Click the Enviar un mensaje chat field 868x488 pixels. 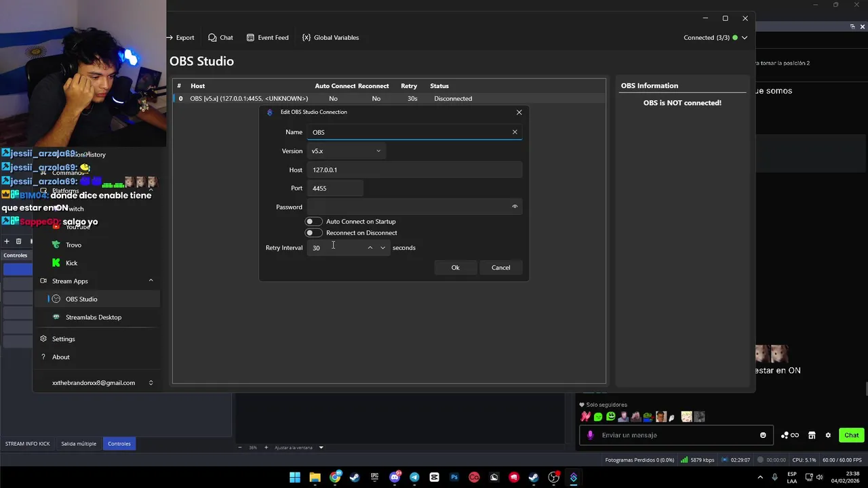coord(675,435)
